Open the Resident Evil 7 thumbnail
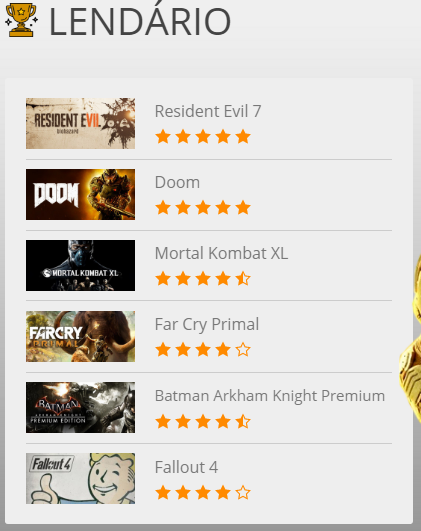The image size is (421, 531). click(x=80, y=123)
